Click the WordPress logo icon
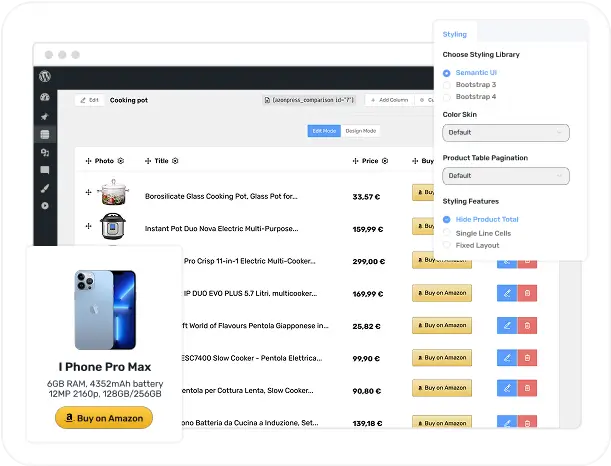 [45, 77]
